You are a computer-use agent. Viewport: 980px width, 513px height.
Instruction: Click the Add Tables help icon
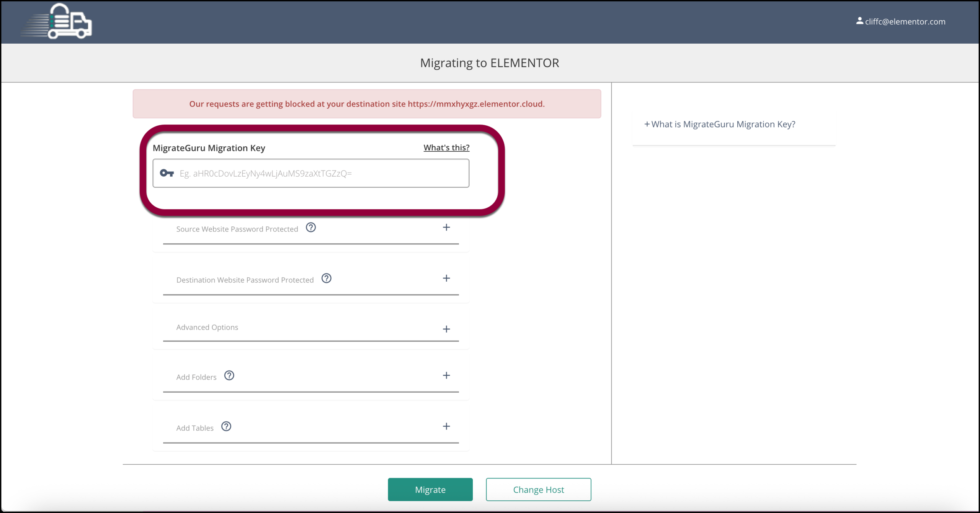click(x=226, y=426)
